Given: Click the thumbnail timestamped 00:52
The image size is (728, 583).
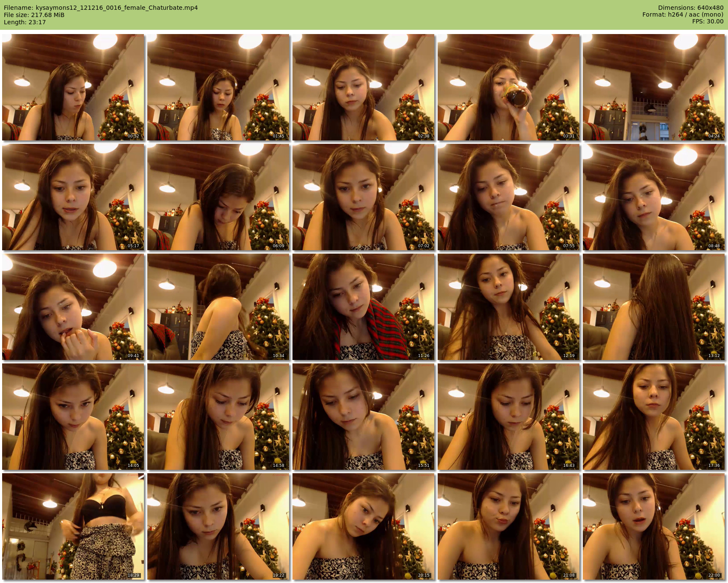Looking at the screenshot, I should tap(73, 87).
